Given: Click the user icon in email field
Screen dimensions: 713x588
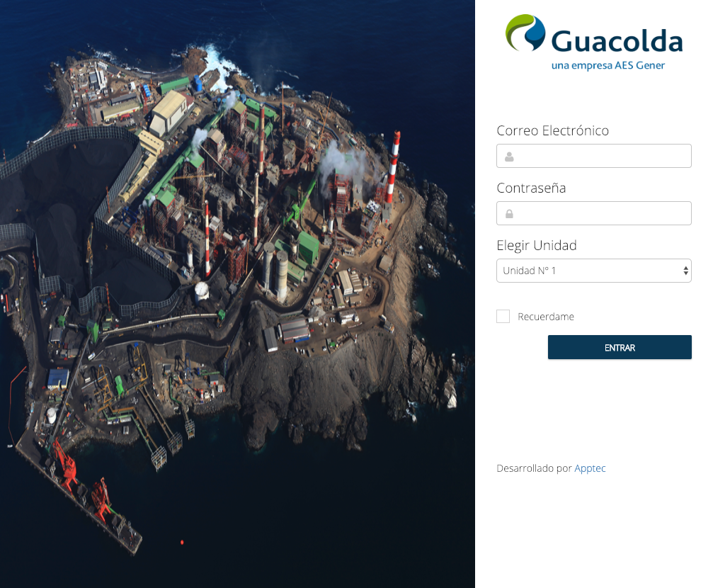Looking at the screenshot, I should pos(509,157).
